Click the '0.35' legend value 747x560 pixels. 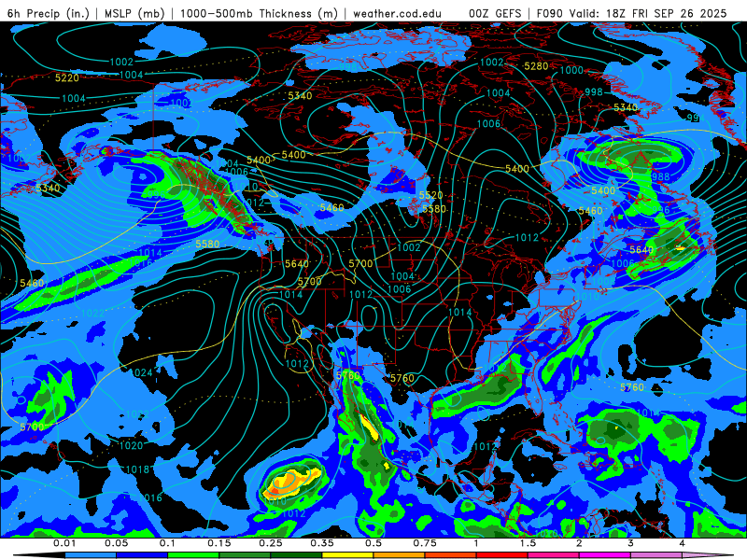coord(322,543)
